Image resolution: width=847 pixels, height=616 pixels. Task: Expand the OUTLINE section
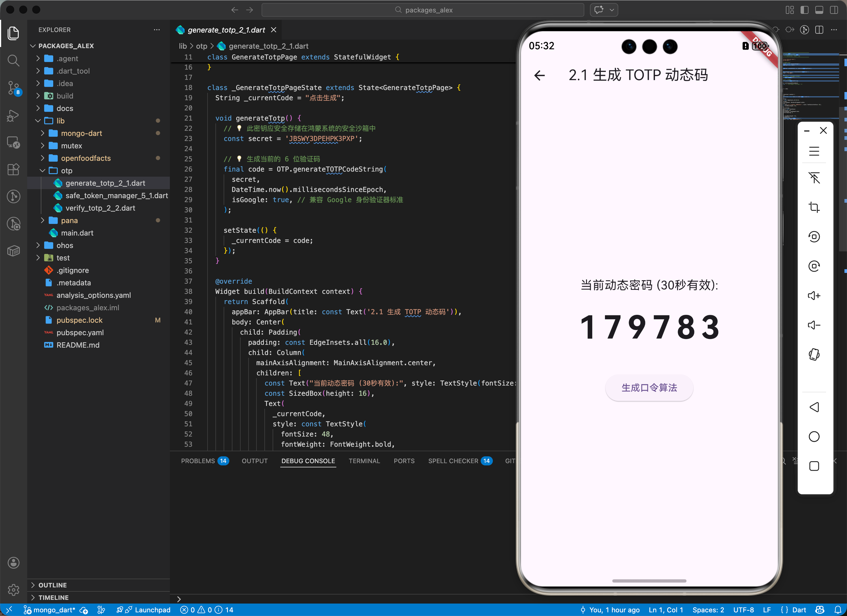point(52,585)
